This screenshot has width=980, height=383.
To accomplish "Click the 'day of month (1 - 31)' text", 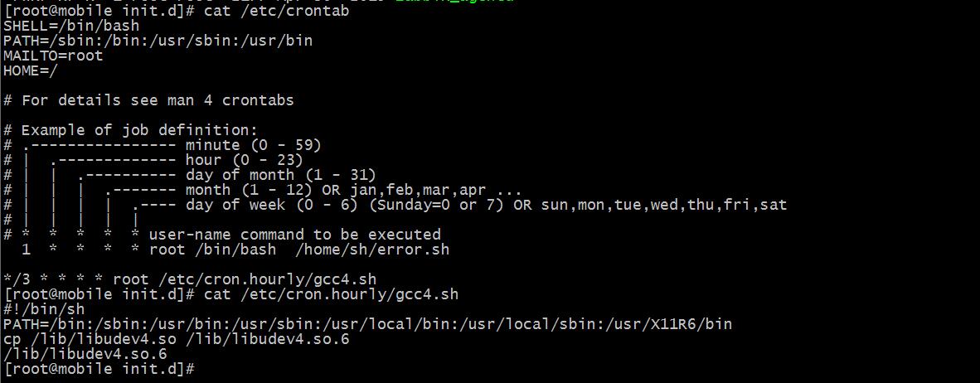I will click(280, 175).
